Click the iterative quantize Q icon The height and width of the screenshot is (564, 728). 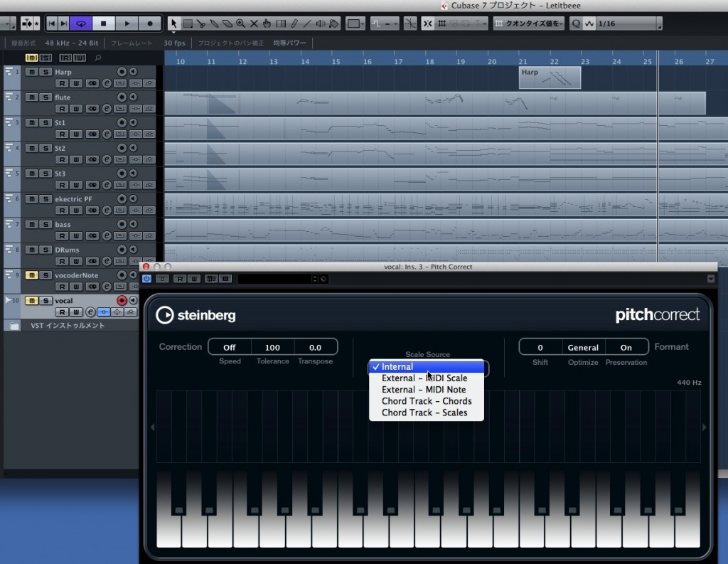576,23
